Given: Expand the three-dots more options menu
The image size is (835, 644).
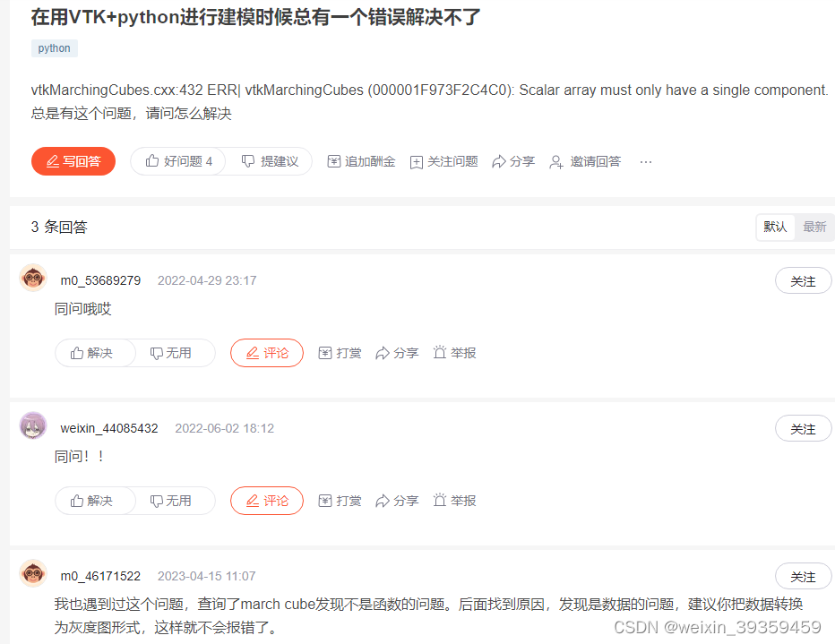Looking at the screenshot, I should coord(645,162).
